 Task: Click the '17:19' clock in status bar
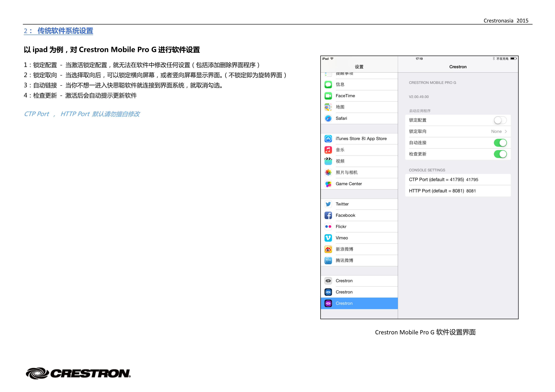[x=419, y=59]
